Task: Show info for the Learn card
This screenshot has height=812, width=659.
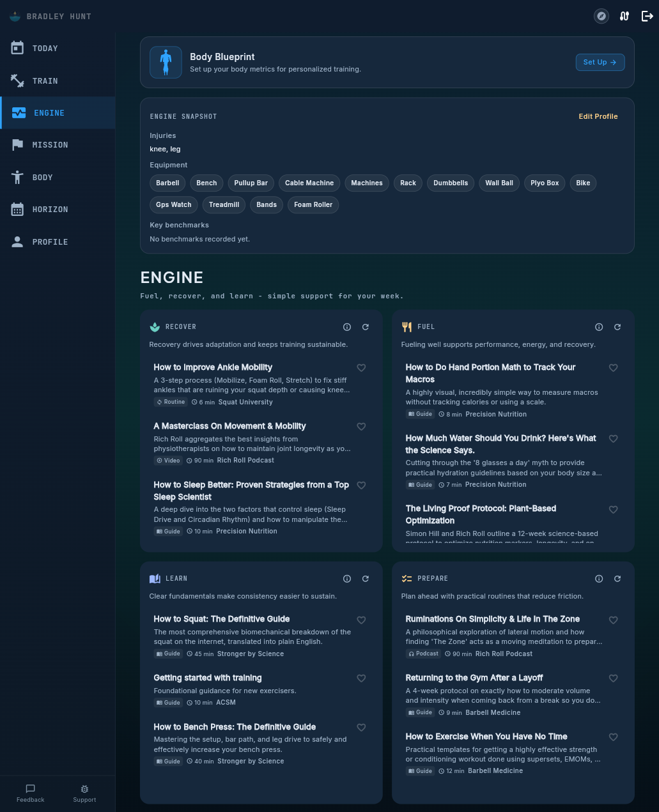Action: pos(347,579)
